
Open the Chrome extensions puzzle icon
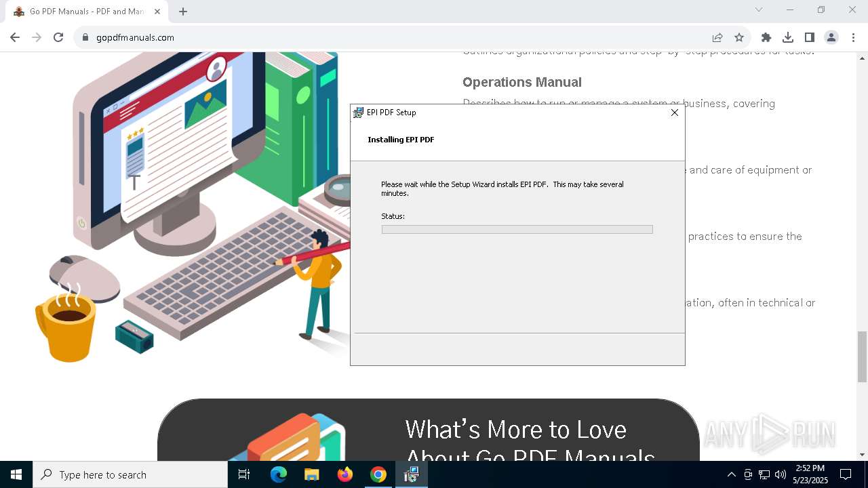tap(766, 37)
